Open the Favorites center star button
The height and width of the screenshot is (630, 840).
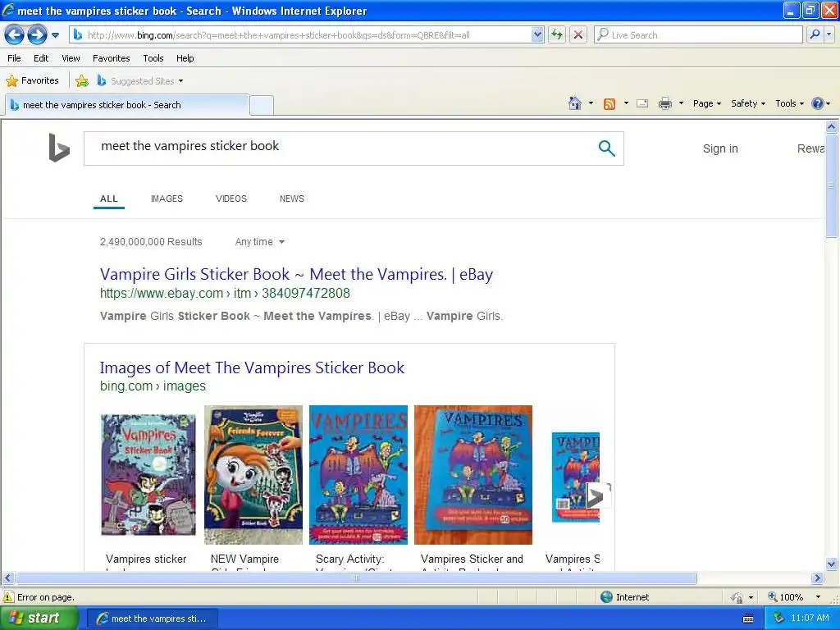click(32, 81)
